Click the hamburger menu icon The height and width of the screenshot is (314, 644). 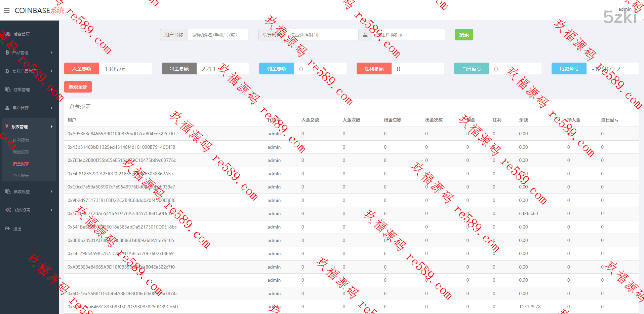coord(6,10)
